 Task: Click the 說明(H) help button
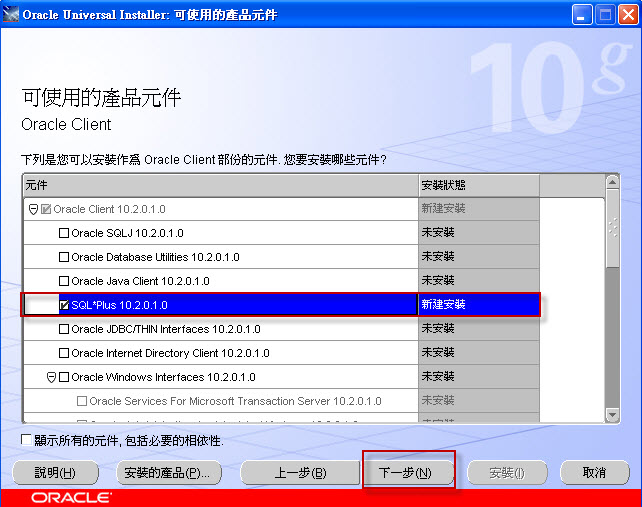coord(55,473)
